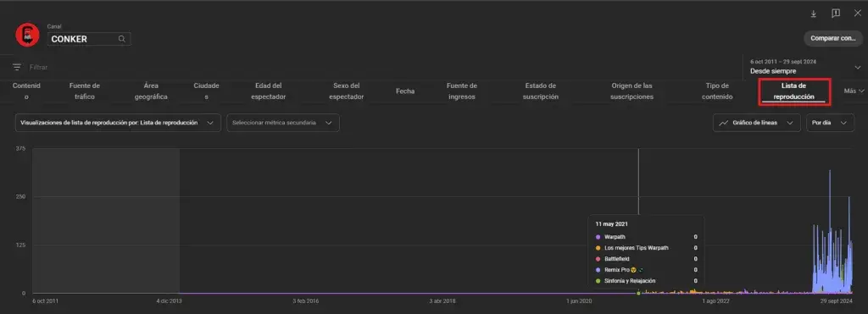Viewport: 868px width, 314px height.
Task: Click the Canal label above channel name
Action: pyautogui.click(x=53, y=26)
